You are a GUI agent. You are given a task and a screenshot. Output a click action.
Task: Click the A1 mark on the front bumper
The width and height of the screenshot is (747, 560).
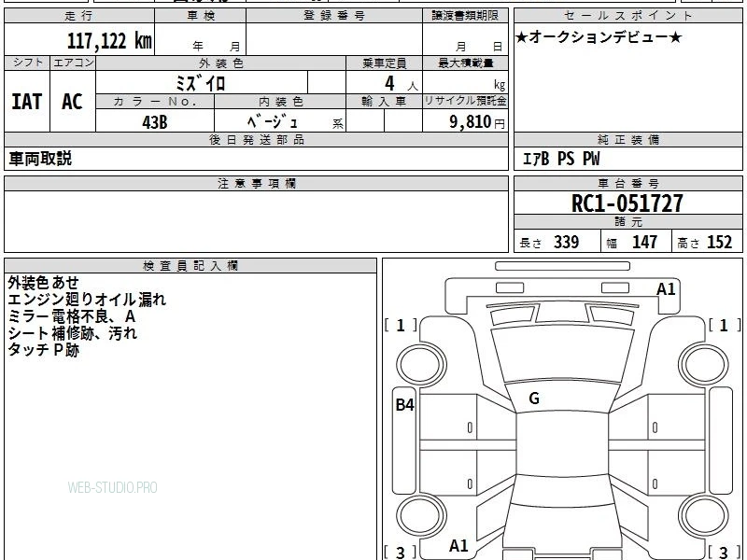(x=666, y=289)
